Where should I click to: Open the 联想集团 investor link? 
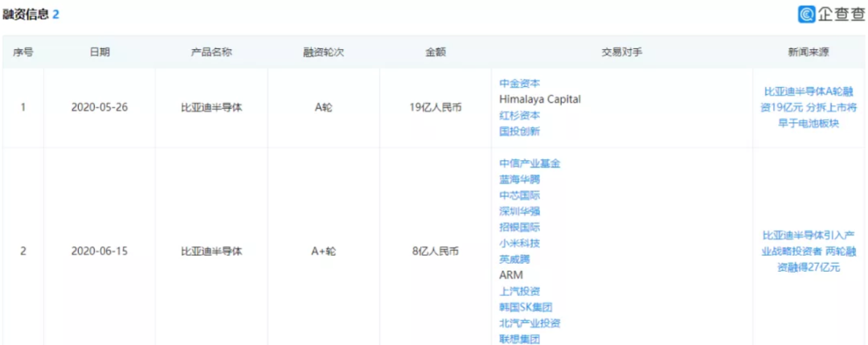pyautogui.click(x=519, y=339)
